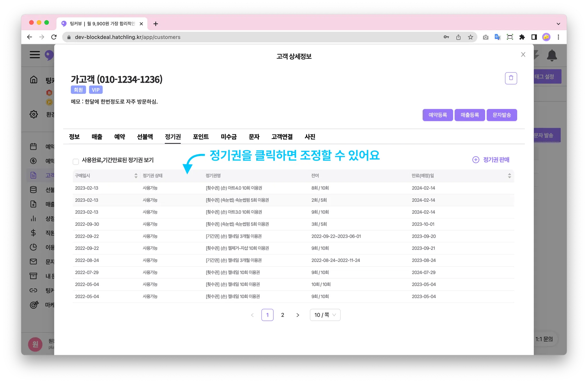Sort by purchase date column arrows
The width and height of the screenshot is (588, 383).
point(136,176)
